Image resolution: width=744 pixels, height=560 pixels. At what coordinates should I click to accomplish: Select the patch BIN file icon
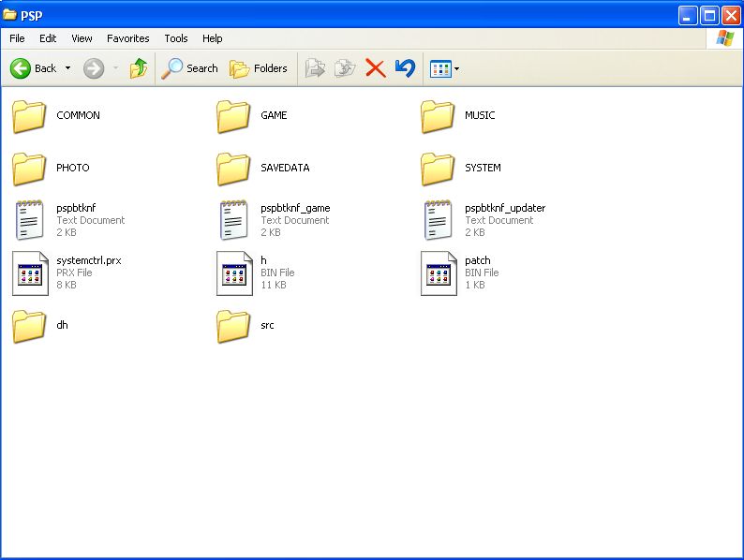(x=439, y=273)
